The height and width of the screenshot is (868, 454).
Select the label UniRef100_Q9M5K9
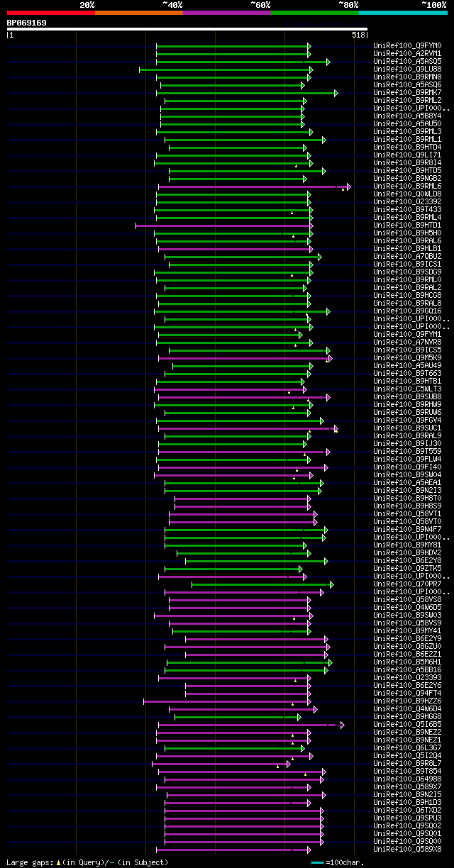click(407, 357)
